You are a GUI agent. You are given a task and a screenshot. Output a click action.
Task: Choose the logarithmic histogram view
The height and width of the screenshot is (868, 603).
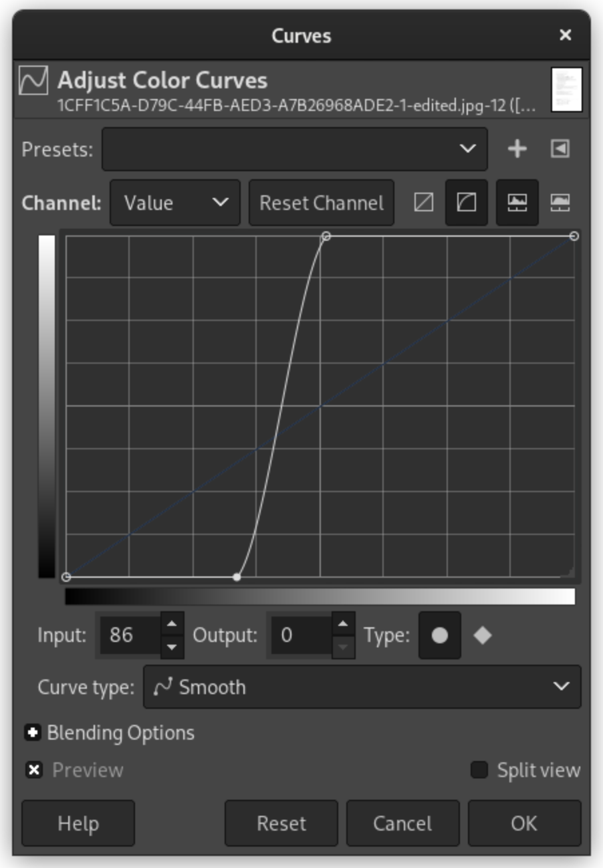point(560,202)
